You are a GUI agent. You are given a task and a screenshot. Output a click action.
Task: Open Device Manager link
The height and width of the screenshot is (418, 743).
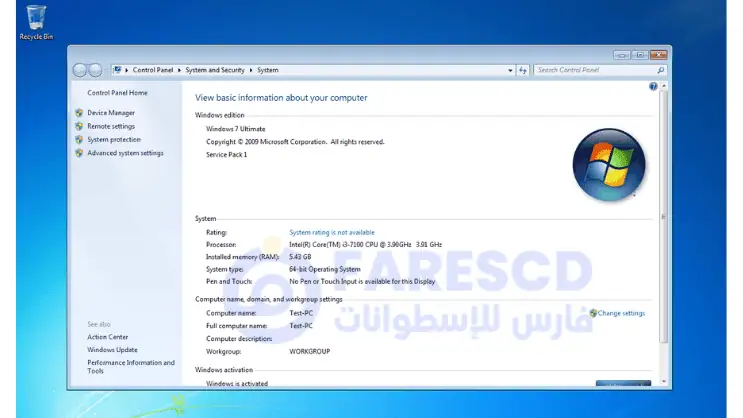[x=111, y=113]
